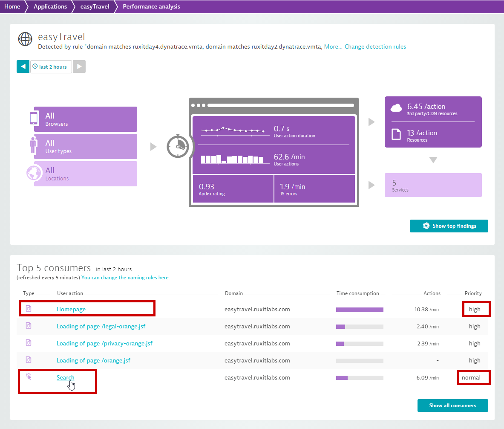Open 'You can change the naming rules here' link
Image resolution: width=504 pixels, height=429 pixels.
(125, 278)
